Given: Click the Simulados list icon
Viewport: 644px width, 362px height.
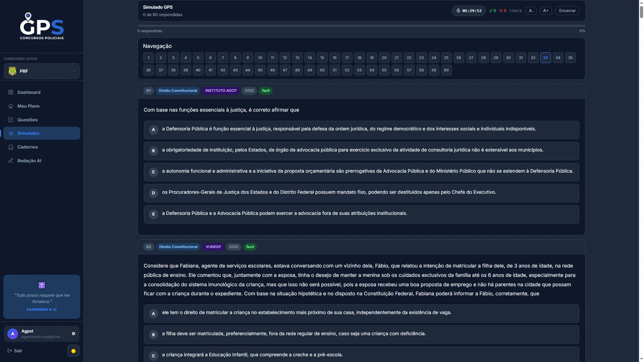Looking at the screenshot, I should coord(11,133).
